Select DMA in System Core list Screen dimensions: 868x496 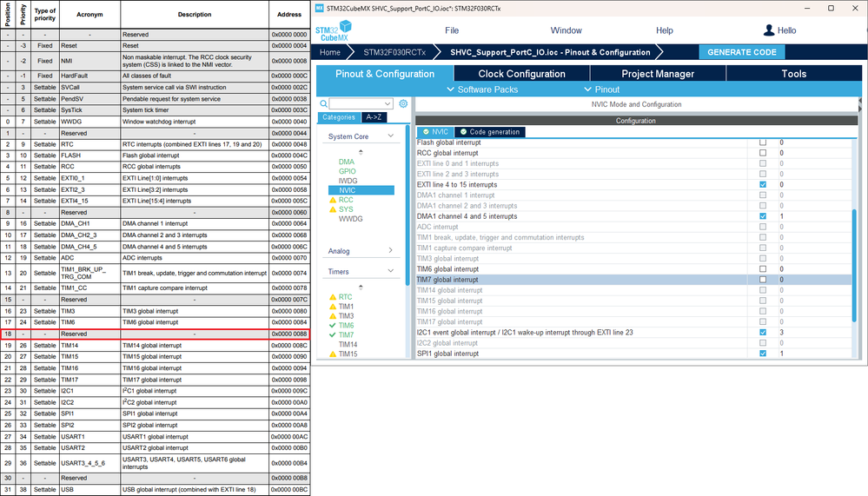coord(347,162)
